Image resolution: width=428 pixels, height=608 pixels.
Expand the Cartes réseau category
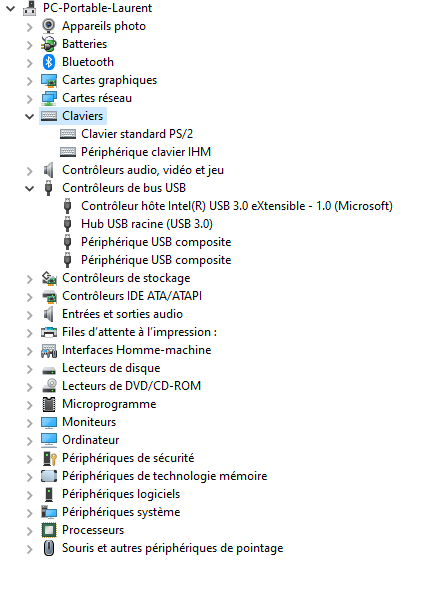pos(29,98)
